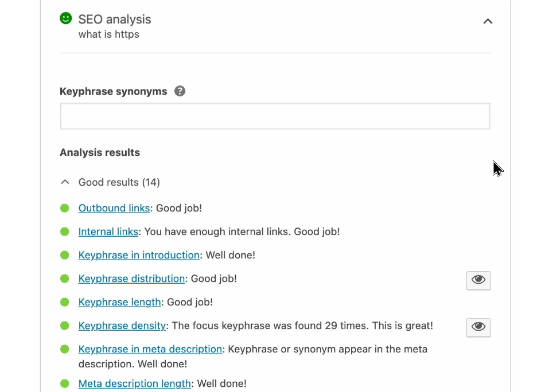545x392 pixels.
Task: Click into the Keyphrase synonyms input field
Action: pos(275,116)
